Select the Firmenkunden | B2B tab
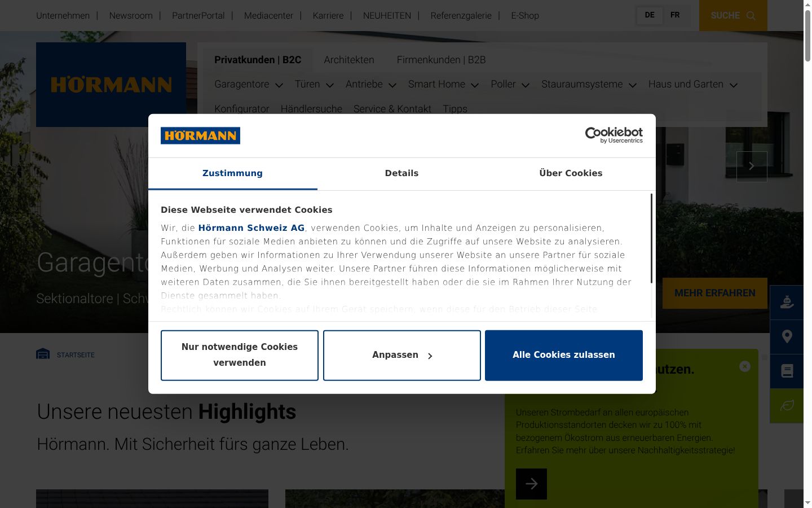This screenshot has height=508, width=812. (x=442, y=60)
